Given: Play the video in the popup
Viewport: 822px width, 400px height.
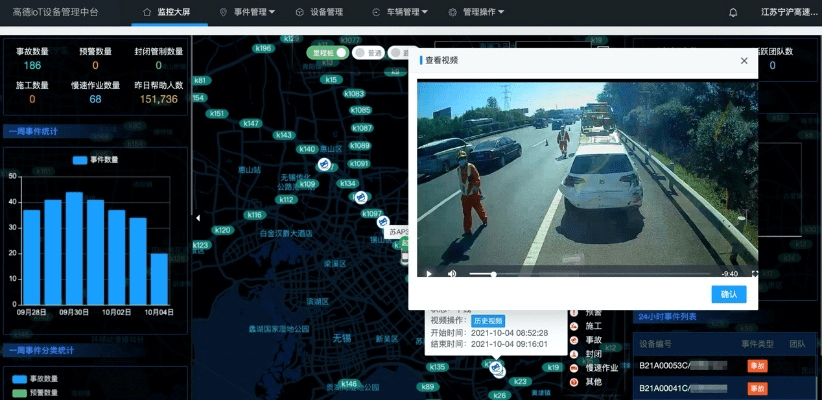Looking at the screenshot, I should click(x=430, y=273).
